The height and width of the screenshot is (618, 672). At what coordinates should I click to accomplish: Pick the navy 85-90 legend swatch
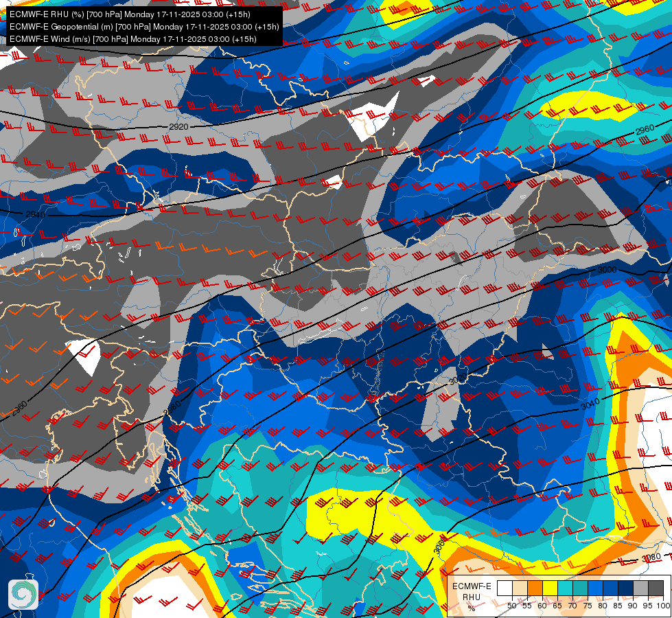point(626,588)
